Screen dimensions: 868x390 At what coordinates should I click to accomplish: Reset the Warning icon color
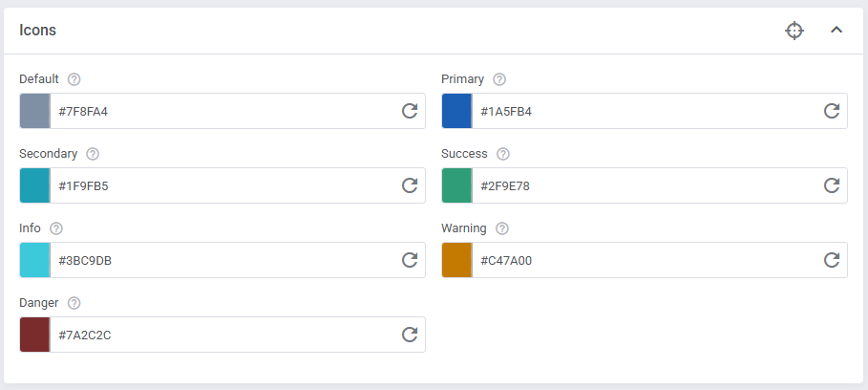coord(832,260)
